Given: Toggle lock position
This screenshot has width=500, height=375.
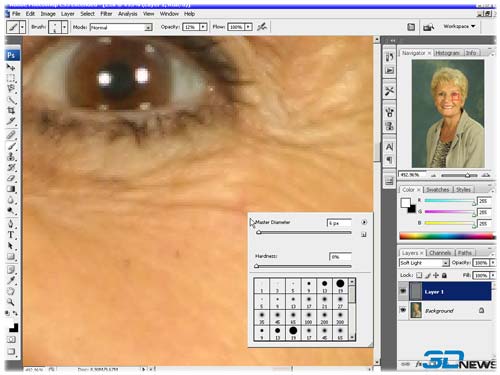Looking at the screenshot, I should (x=436, y=275).
